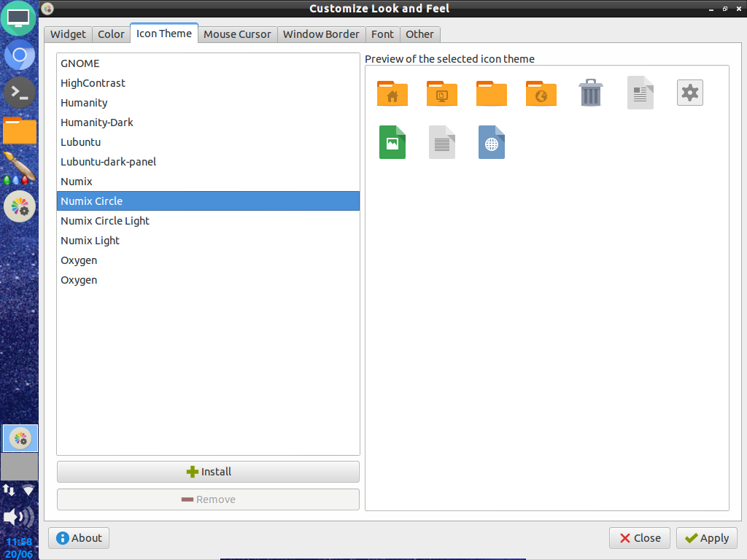This screenshot has width=747, height=560.
Task: Switch to the Mouse Cursor tab
Action: coord(238,34)
